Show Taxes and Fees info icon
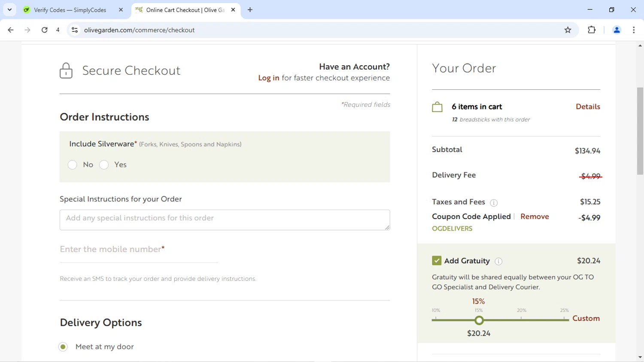 [494, 203]
